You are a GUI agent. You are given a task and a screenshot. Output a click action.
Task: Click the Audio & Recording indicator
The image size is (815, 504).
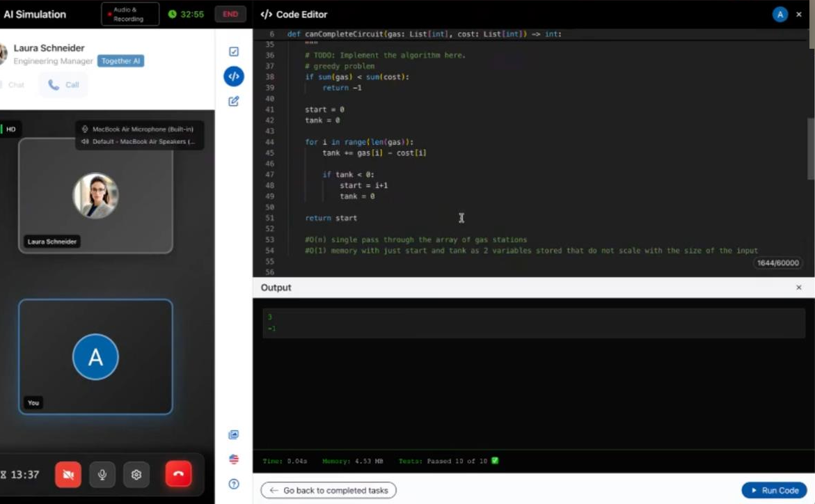(x=130, y=14)
